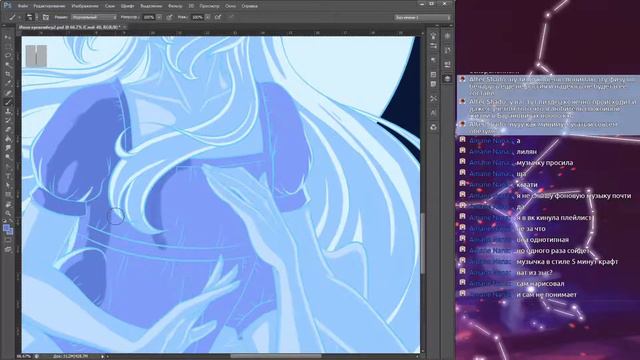Open the Файл menu
Screen dimensions: 640x360
tap(23, 6)
